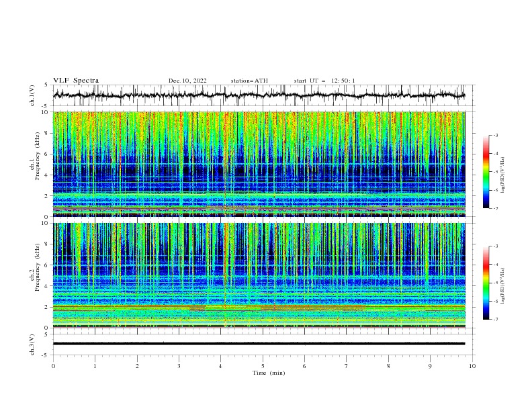Viewport: 532px width, 411px height.
Task: Click the "-6" label on ch.2 colorbar
Action: click(495, 301)
